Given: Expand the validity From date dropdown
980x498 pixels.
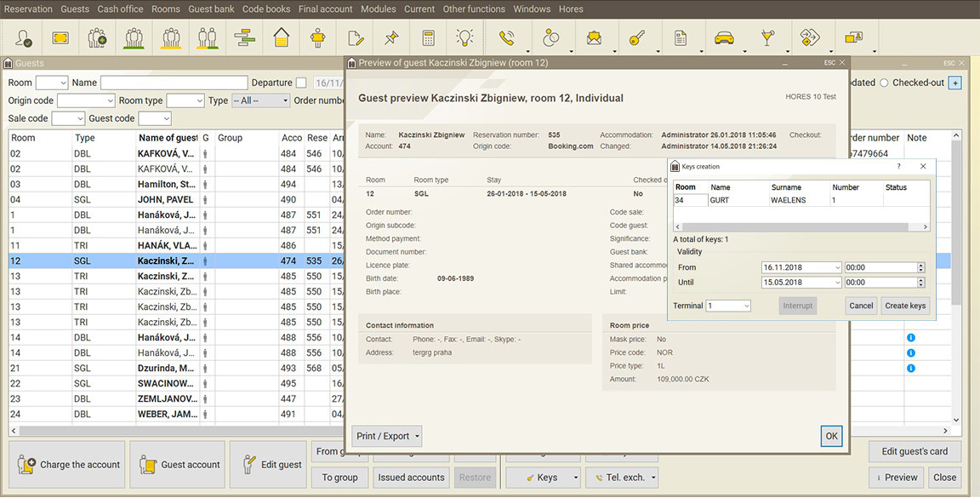Looking at the screenshot, I should coord(837,267).
